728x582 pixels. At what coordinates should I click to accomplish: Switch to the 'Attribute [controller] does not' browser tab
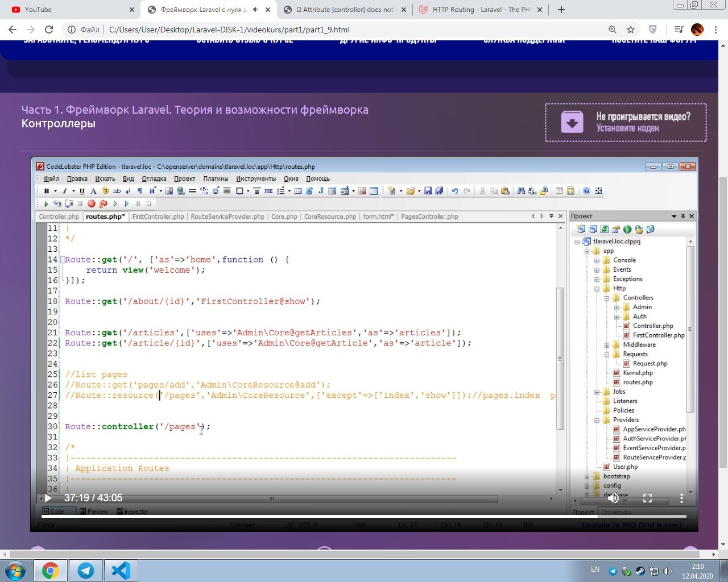click(345, 10)
